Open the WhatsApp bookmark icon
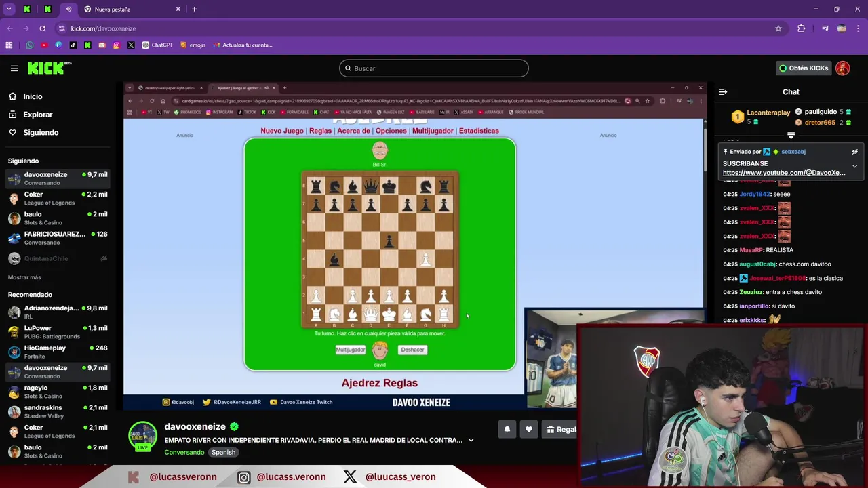This screenshot has height=488, width=868. (30, 45)
